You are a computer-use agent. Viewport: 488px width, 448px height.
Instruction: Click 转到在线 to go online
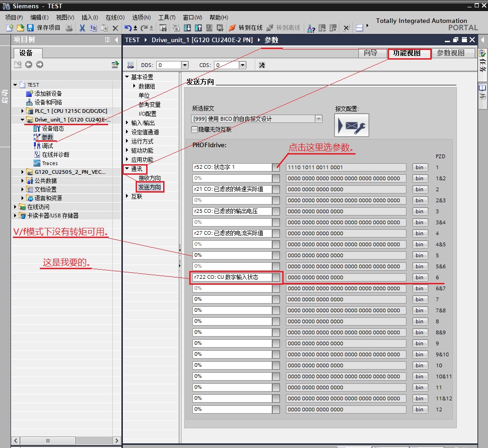tap(246, 28)
